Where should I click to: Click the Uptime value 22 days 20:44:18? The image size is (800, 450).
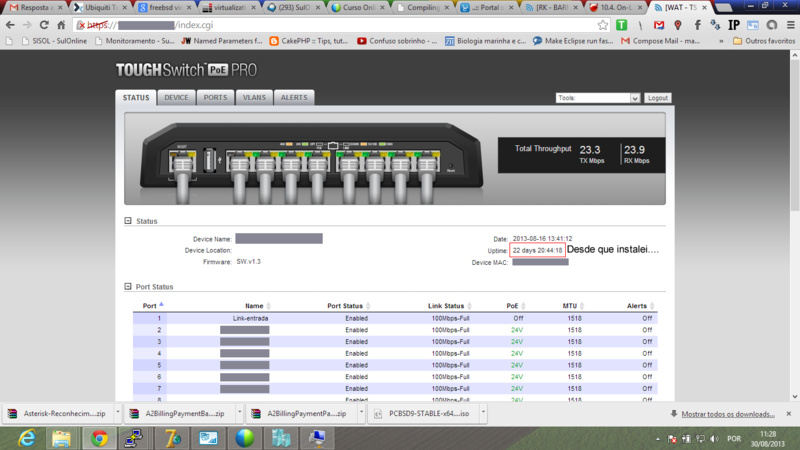[537, 250]
